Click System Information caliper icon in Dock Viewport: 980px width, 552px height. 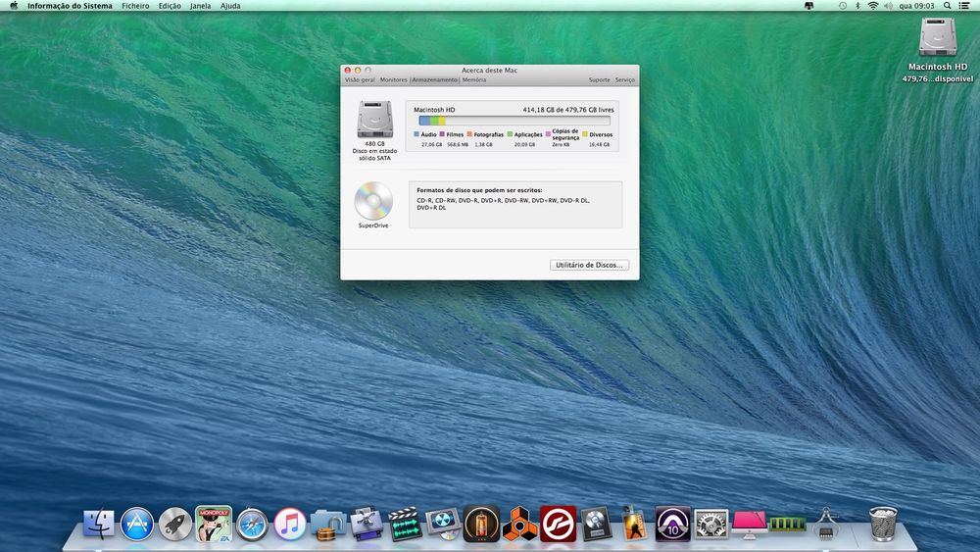825,524
